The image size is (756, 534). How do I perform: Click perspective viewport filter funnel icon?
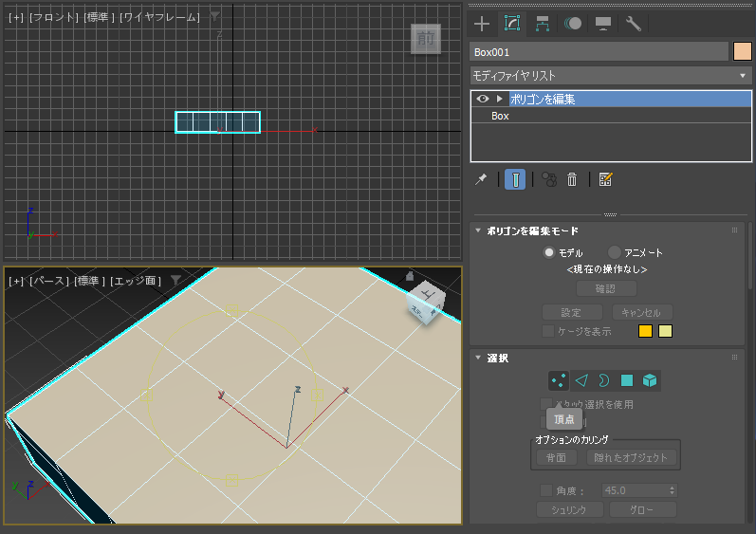pos(176,280)
